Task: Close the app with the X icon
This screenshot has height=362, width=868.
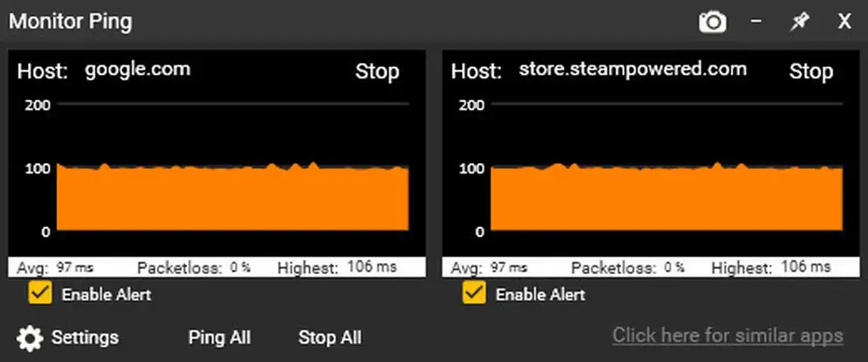Action: coord(844,22)
